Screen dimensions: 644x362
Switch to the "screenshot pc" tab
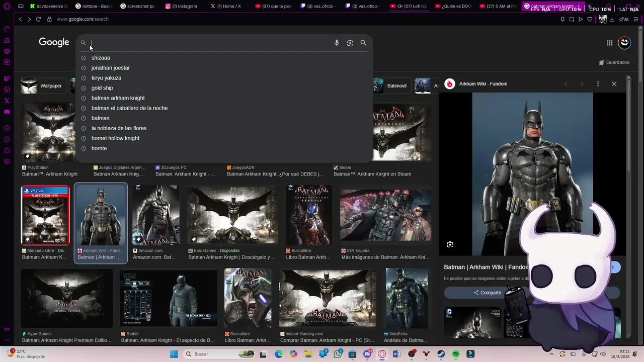137,6
